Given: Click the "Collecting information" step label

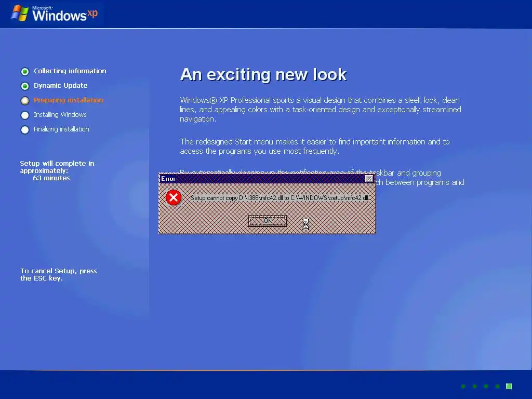Looking at the screenshot, I should (x=70, y=71).
